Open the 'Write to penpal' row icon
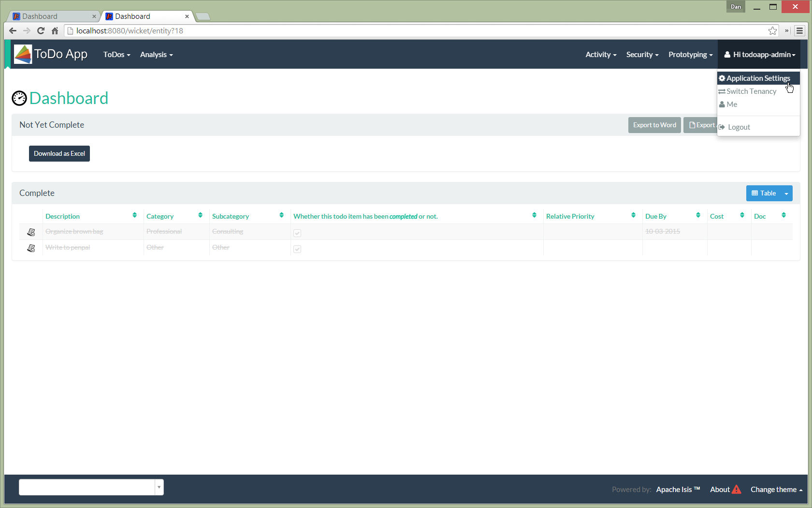This screenshot has height=508, width=812. click(x=31, y=248)
